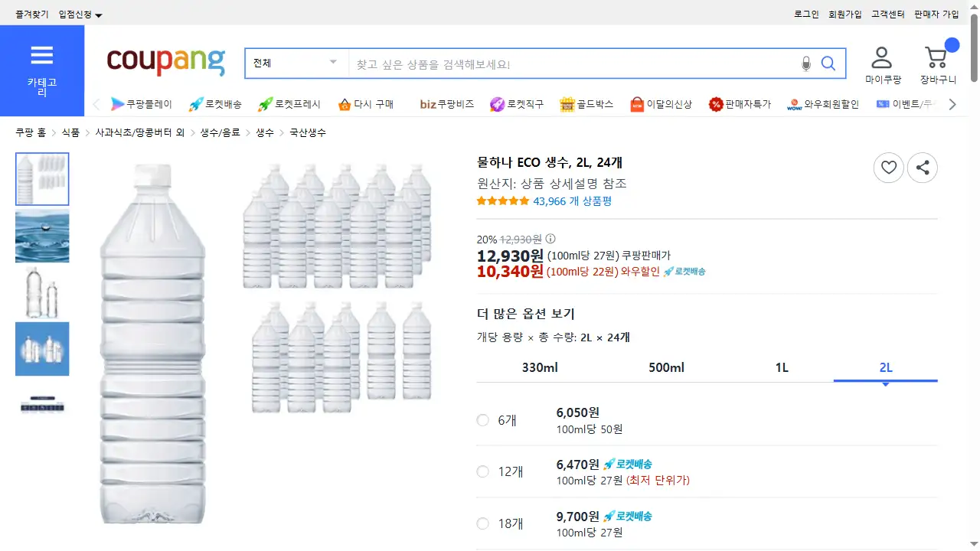
Task: Click the price info circle icon
Action: (x=550, y=239)
